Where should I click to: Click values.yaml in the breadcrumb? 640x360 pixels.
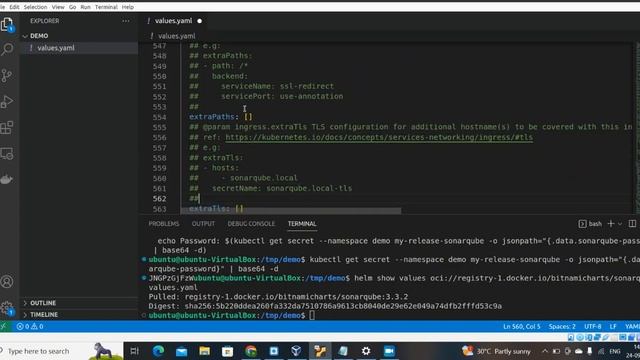tap(176, 36)
